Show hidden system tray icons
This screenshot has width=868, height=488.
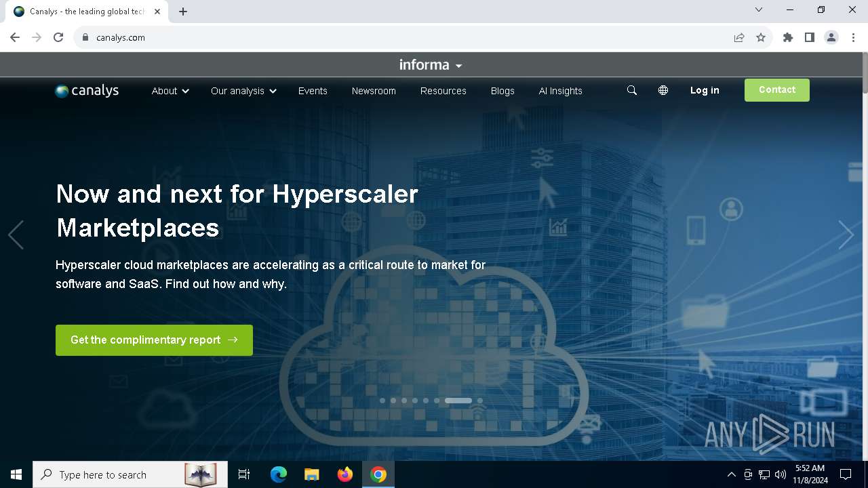pos(731,474)
